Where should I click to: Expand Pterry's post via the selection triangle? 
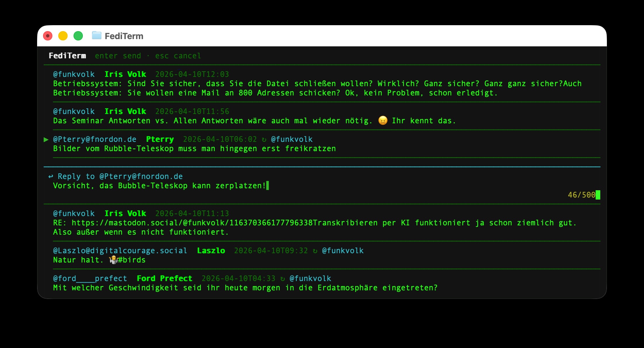click(46, 140)
